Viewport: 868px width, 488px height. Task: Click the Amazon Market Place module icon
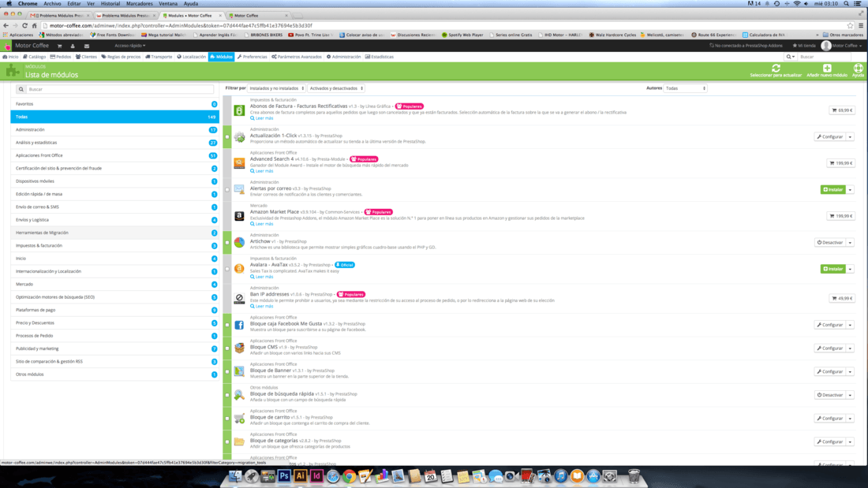(239, 216)
